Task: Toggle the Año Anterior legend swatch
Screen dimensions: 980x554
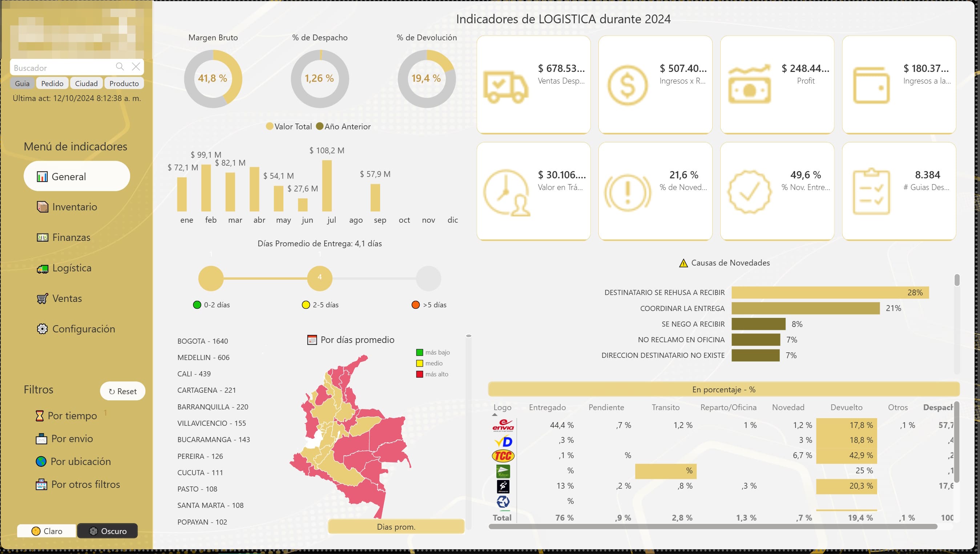Action: [320, 126]
